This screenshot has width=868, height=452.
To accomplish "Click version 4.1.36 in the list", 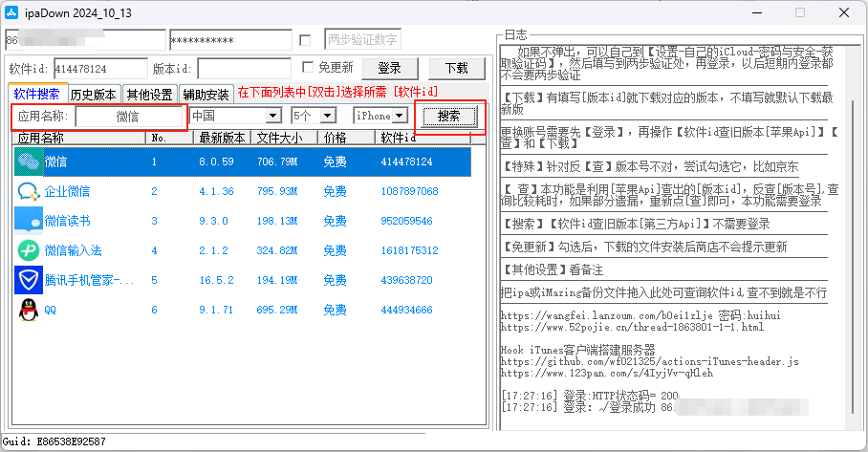I will click(216, 191).
